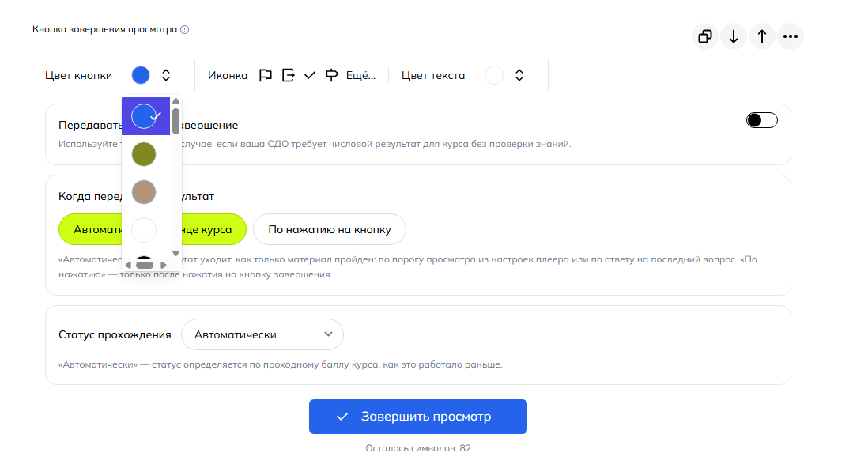Click the "Осталось символов: 82" counter text
Image resolution: width=868 pixels, height=468 pixels.
418,448
